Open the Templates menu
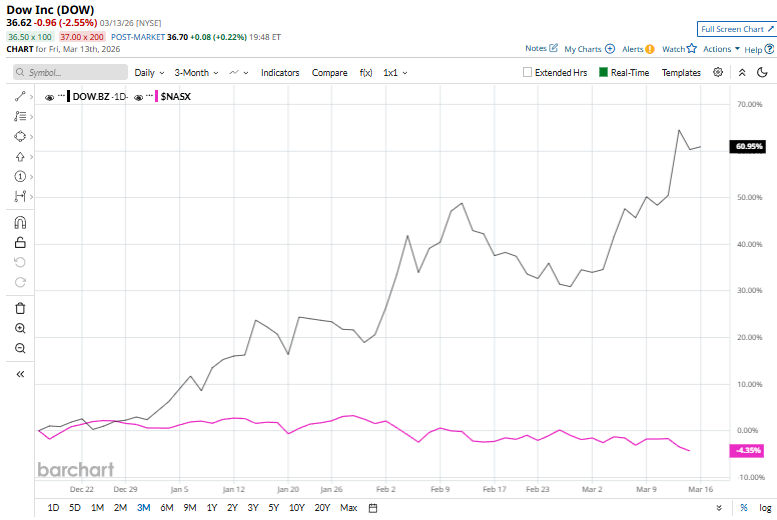Screen dimensions: 777x520 (x=681, y=73)
